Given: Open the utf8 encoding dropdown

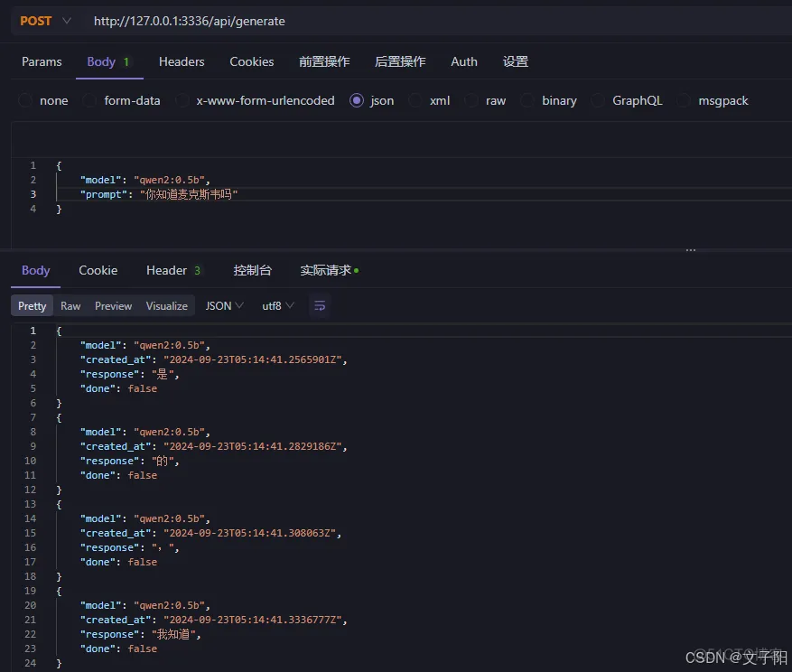Looking at the screenshot, I should 276,306.
